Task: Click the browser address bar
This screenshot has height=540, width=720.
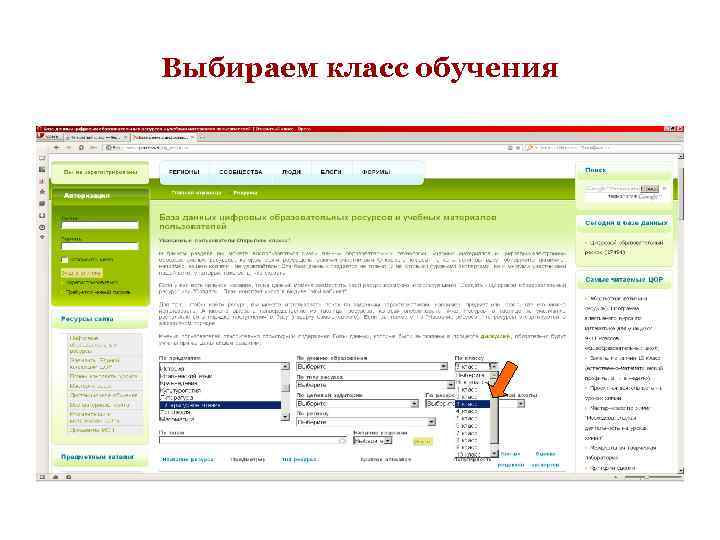Action: tap(308, 147)
